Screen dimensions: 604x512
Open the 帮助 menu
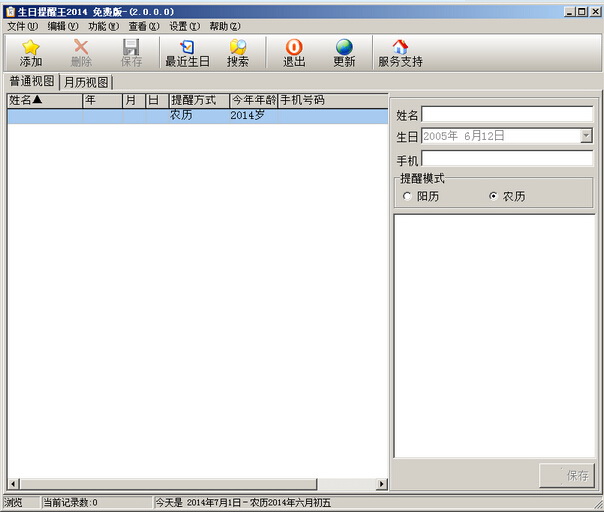coord(225,26)
